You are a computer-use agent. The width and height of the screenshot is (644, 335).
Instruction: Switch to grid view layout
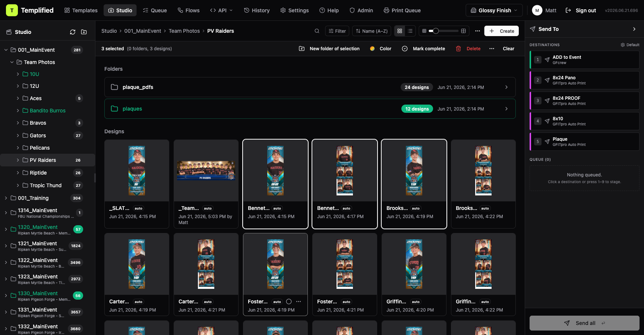400,31
